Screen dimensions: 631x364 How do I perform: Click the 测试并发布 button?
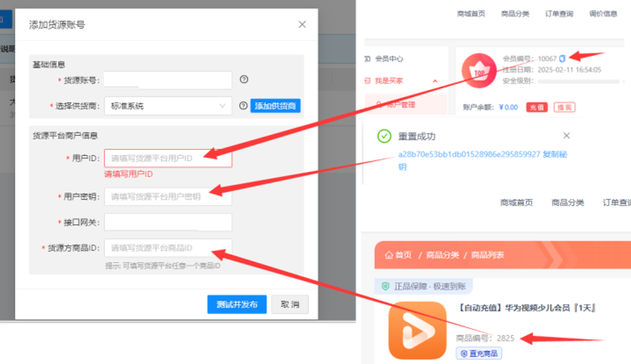[x=237, y=304]
